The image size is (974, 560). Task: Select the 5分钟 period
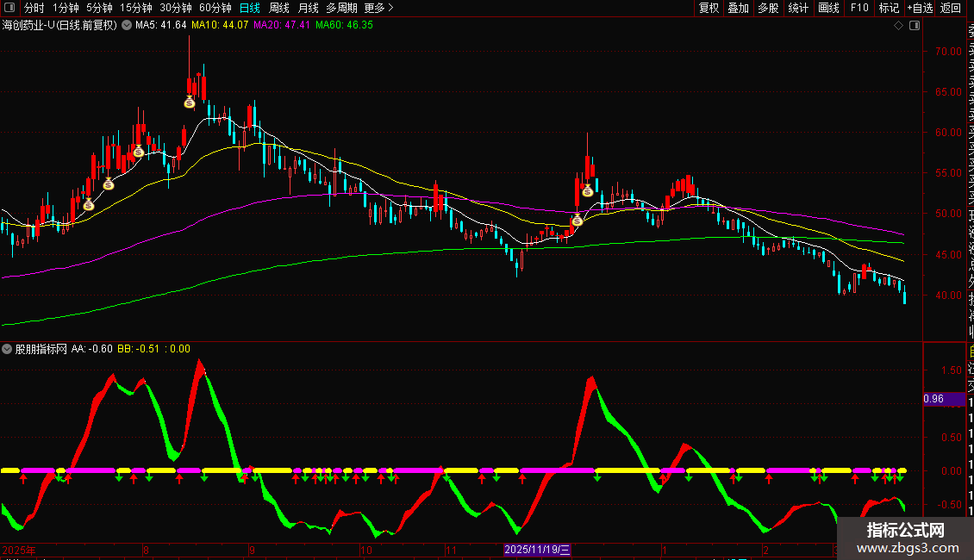(99, 8)
